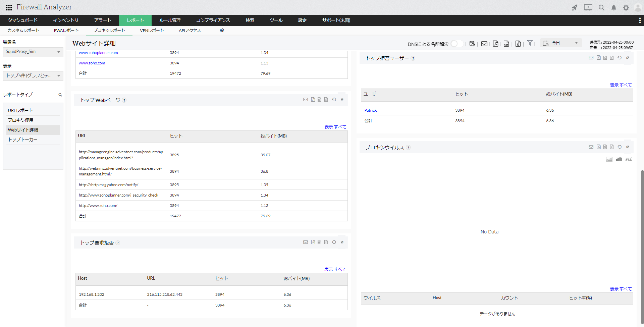Open the 今日 time period dropdown
The image size is (644, 327).
coord(561,43)
